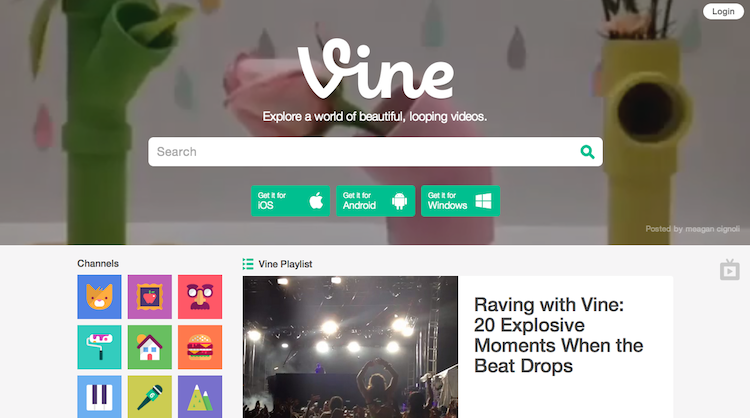Click the Vine Playlist list icon
The height and width of the screenshot is (418, 750).
tap(248, 264)
